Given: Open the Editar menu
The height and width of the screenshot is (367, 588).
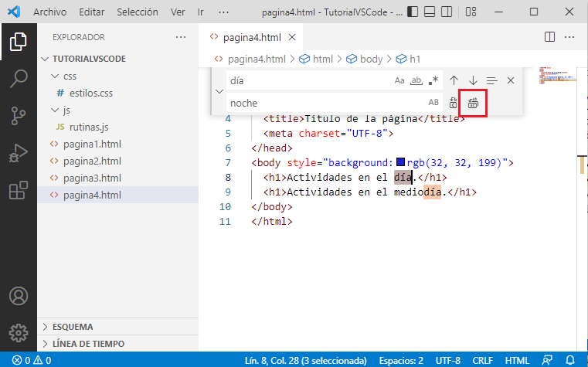Looking at the screenshot, I should 91,12.
